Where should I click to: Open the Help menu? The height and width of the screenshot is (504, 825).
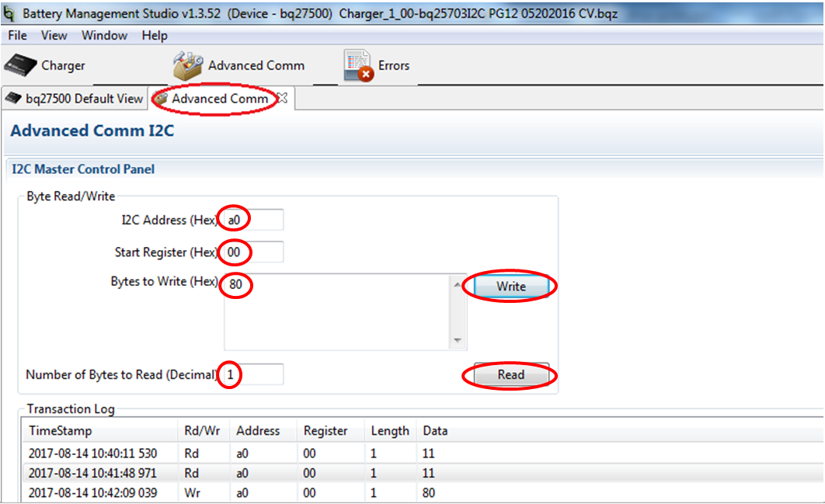[x=154, y=35]
